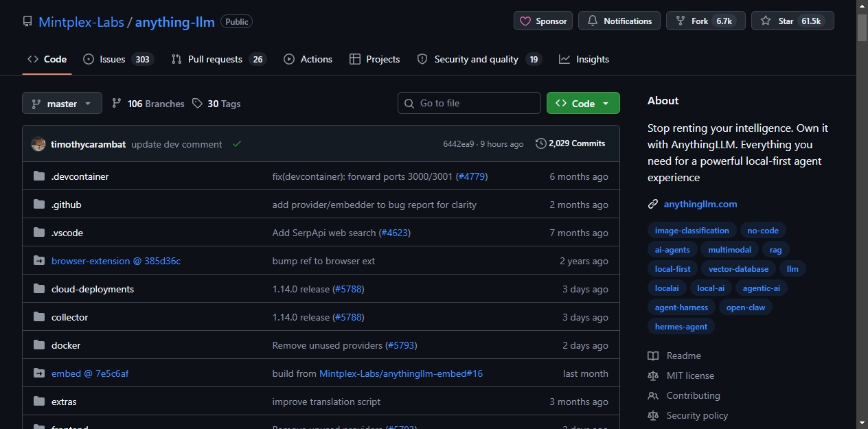Click the star icon on Star button
The width and height of the screenshot is (868, 429).
pyautogui.click(x=766, y=21)
